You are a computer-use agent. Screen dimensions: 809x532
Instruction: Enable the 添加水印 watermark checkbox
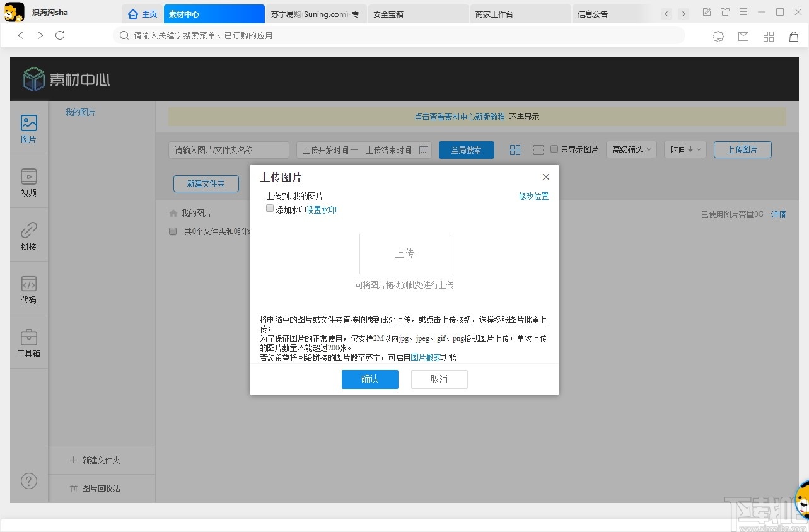tap(269, 208)
